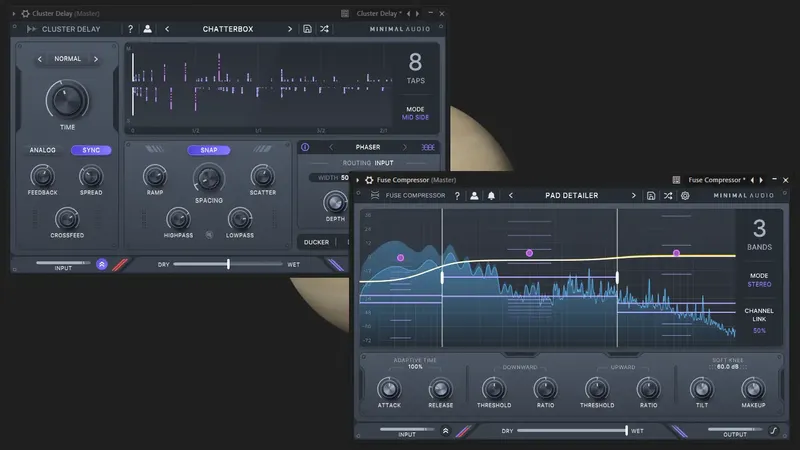Switch to previous effect before Phaser
Image resolution: width=800 pixels, height=450 pixels.
[331, 147]
